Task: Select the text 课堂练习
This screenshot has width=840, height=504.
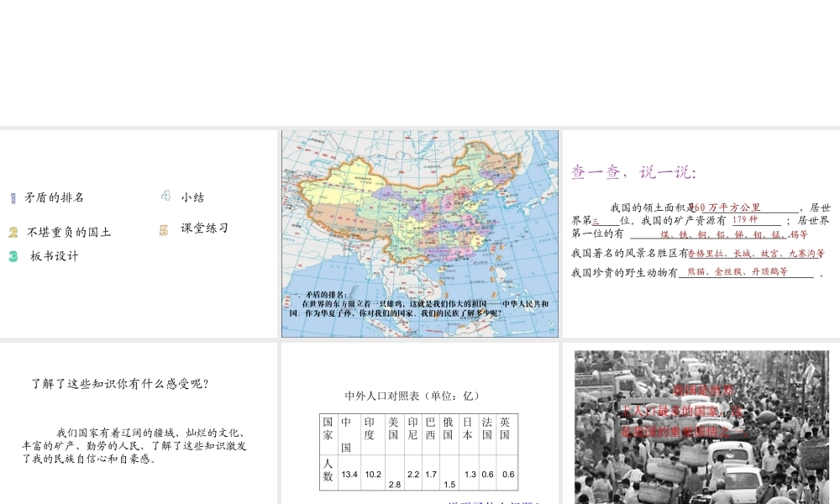Action: [x=205, y=228]
